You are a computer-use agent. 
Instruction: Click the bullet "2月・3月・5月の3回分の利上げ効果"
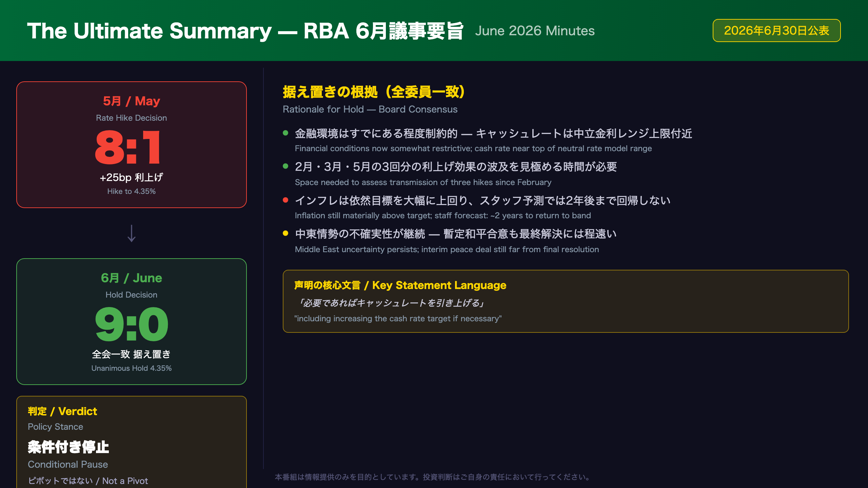456,167
